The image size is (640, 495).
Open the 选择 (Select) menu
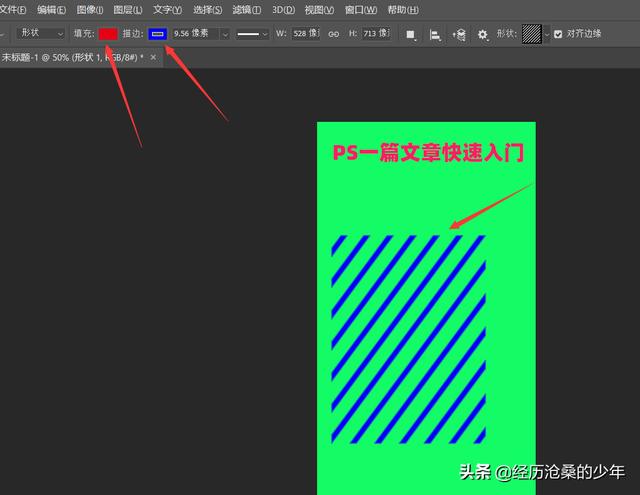(207, 9)
